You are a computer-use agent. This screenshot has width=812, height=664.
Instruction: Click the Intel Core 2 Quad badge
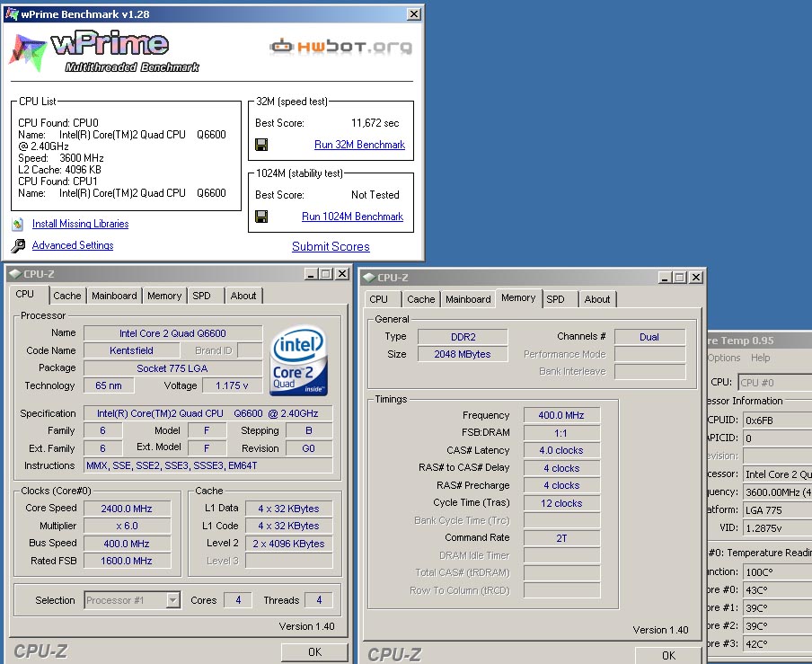click(x=298, y=360)
